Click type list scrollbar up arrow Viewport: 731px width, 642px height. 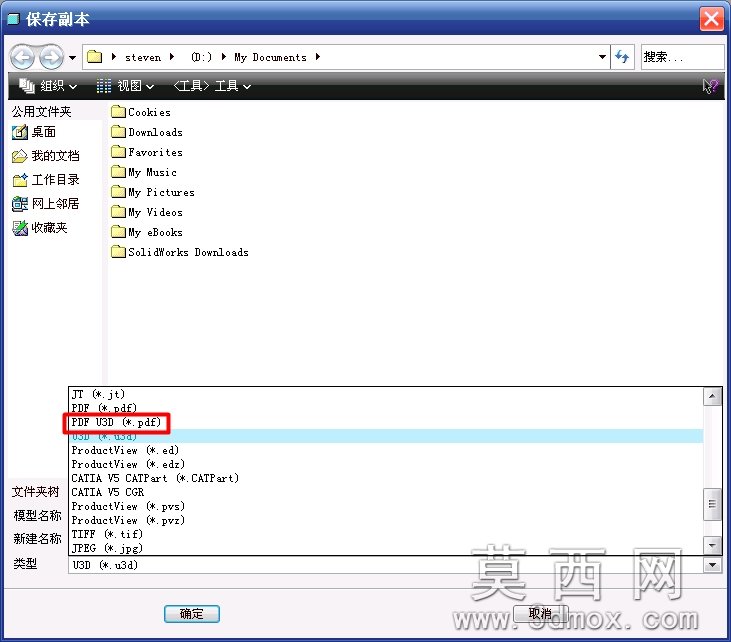click(x=712, y=397)
